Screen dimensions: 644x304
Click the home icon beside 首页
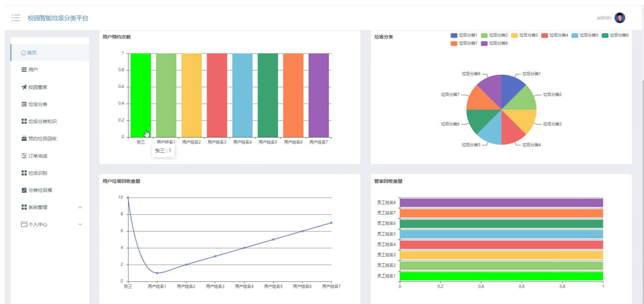(x=23, y=53)
